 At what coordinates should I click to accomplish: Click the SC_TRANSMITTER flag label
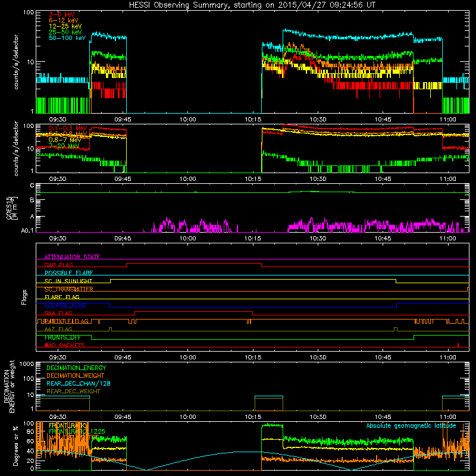[69, 289]
